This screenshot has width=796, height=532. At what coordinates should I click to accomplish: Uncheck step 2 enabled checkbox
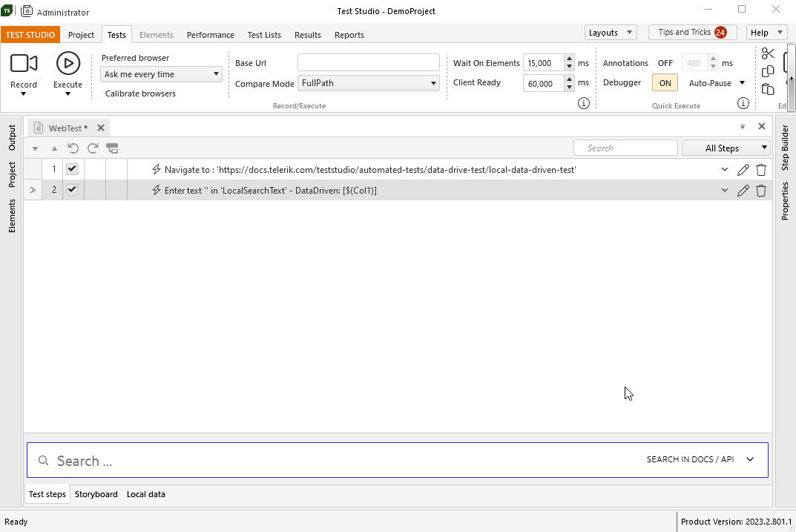coord(72,190)
